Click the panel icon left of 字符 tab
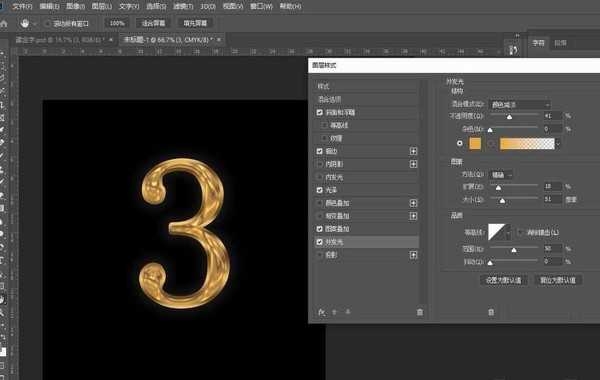 click(x=514, y=49)
